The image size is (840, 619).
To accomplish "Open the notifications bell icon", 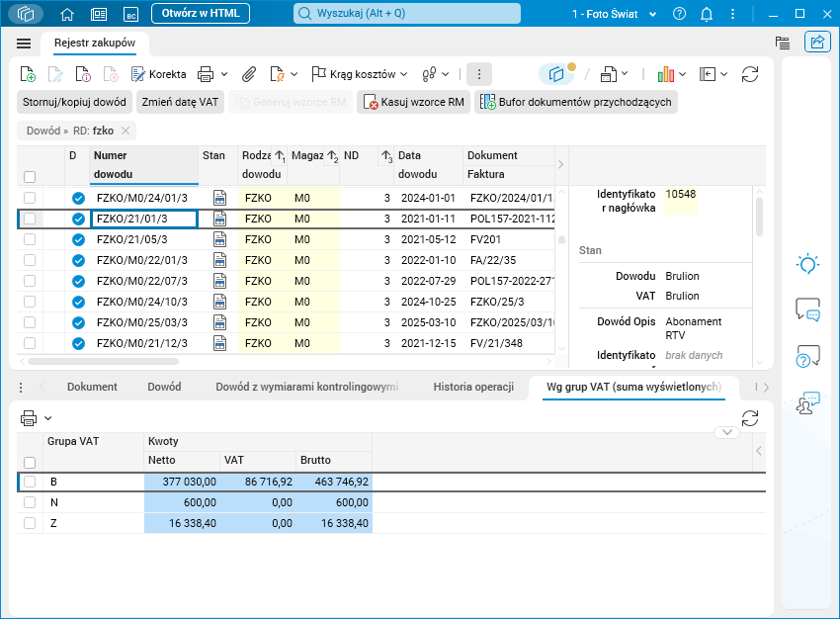I will [707, 14].
